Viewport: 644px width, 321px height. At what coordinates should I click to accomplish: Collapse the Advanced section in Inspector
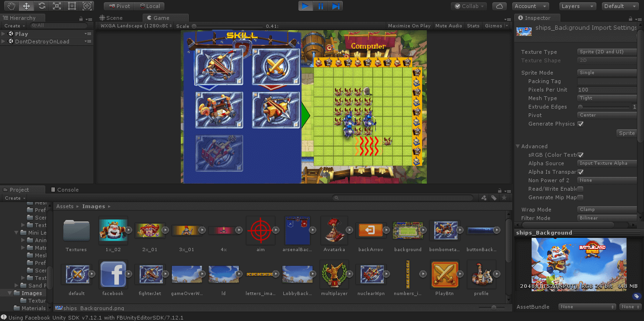tap(518, 146)
